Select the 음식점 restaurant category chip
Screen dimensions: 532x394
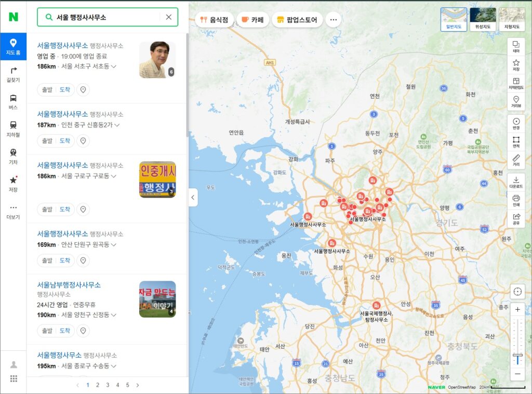(215, 20)
